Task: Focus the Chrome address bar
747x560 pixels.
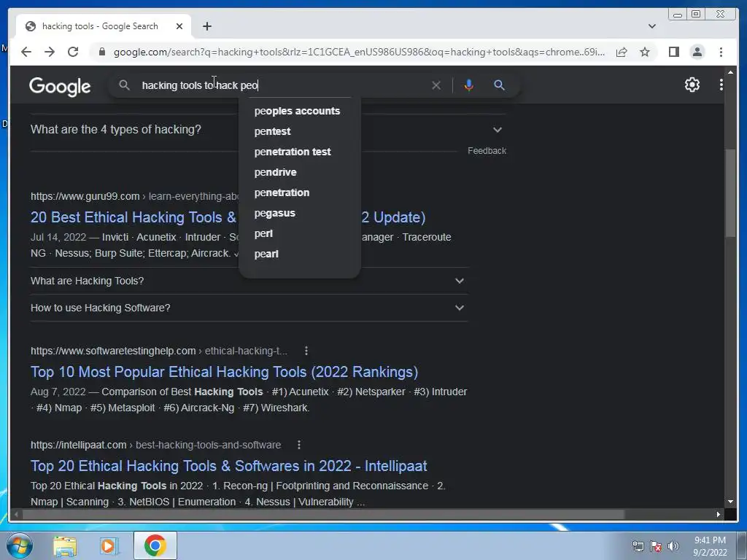Action: click(x=359, y=52)
